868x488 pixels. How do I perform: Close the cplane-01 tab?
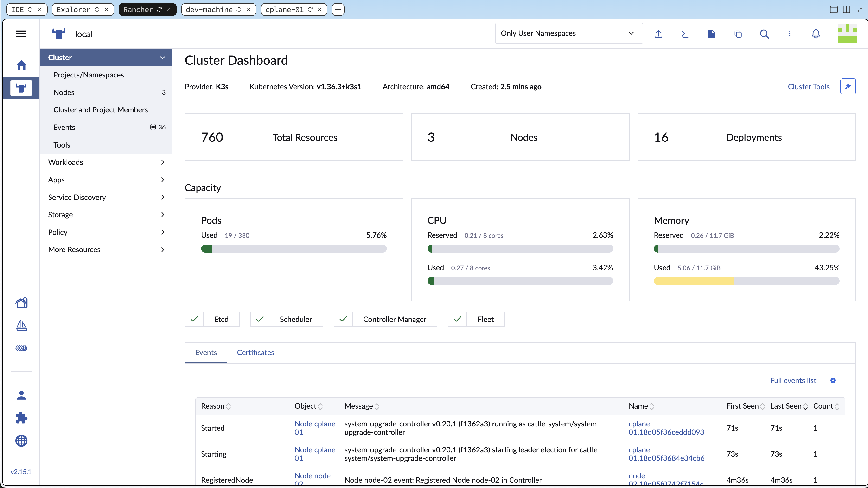pyautogui.click(x=319, y=9)
